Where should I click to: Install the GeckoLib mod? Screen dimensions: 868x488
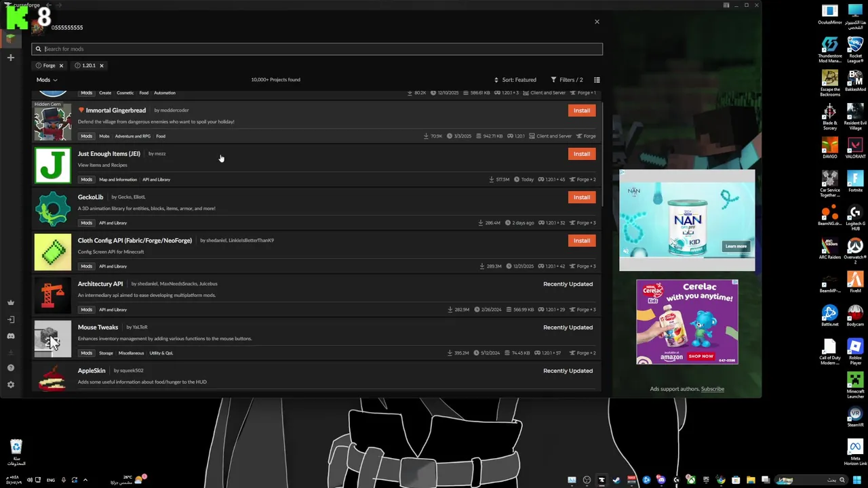581,197
